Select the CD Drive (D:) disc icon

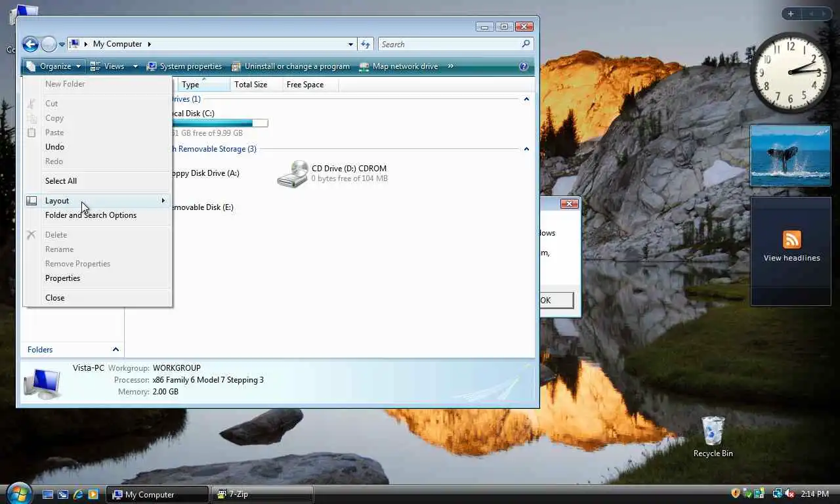(x=293, y=174)
